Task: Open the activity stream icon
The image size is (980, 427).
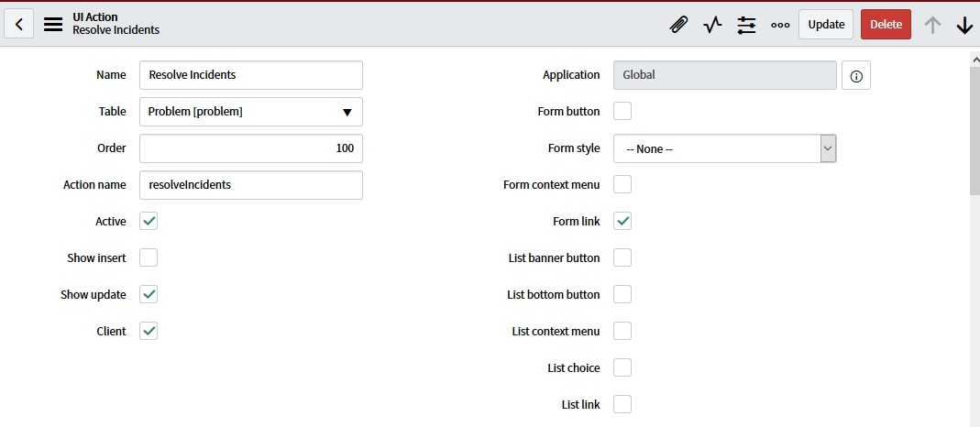Action: click(712, 25)
